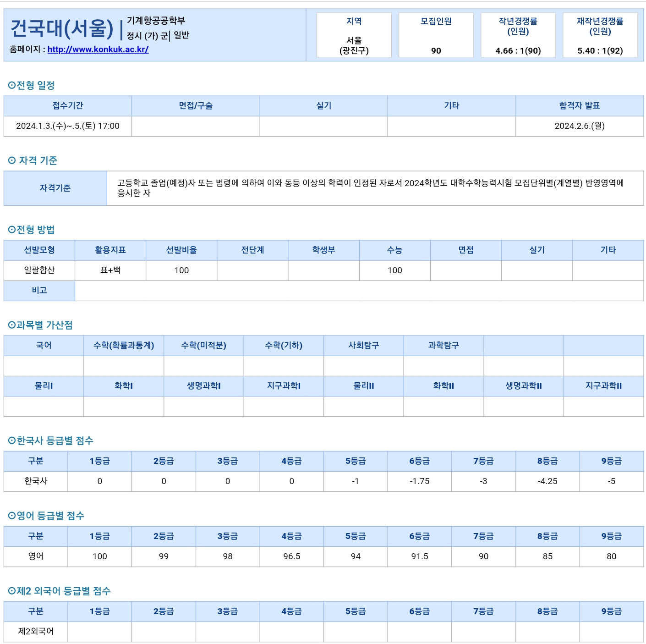This screenshot has width=646, height=644.
Task: Click the 수학(기하) column header
Action: coord(284,346)
